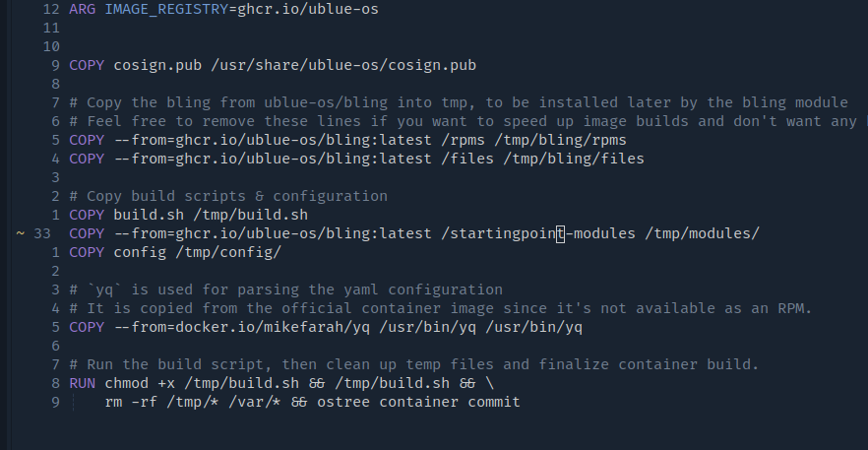Screen dimensions: 868x450
Task: Click the tilde git change sign in gutter
Action: click(x=22, y=233)
